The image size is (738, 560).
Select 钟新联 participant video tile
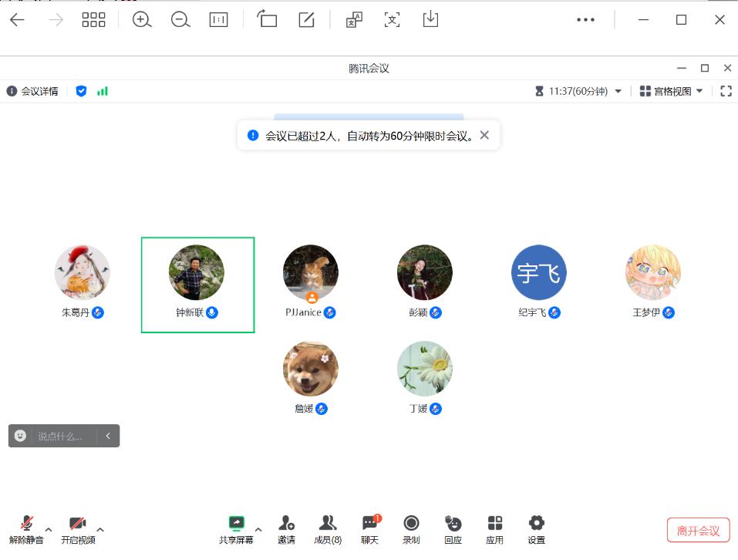[197, 284]
